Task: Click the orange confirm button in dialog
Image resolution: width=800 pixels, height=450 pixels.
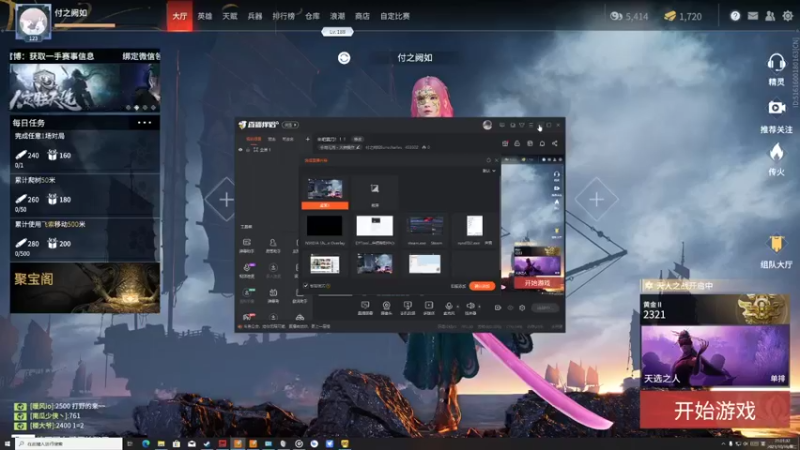Action: click(482, 286)
